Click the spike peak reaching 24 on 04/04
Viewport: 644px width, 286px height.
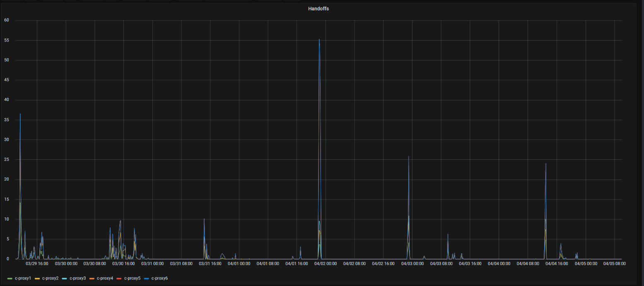point(545,164)
